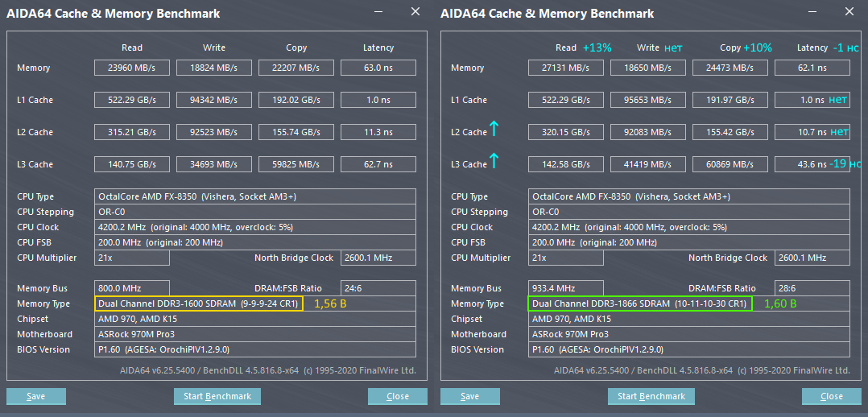Click the cyan up arrow beside L3 Cache
This screenshot has height=417, width=868.
494,161
